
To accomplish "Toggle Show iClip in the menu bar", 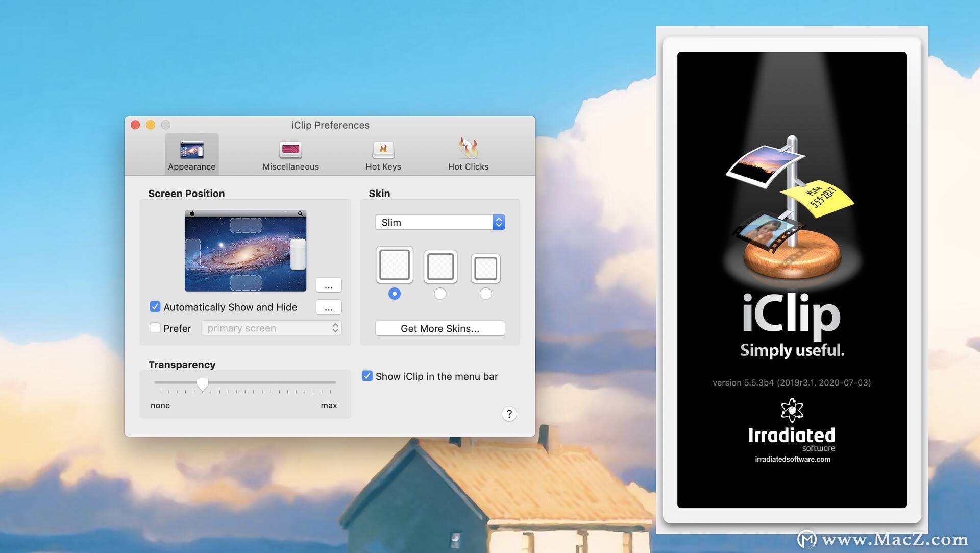I will pyautogui.click(x=367, y=376).
